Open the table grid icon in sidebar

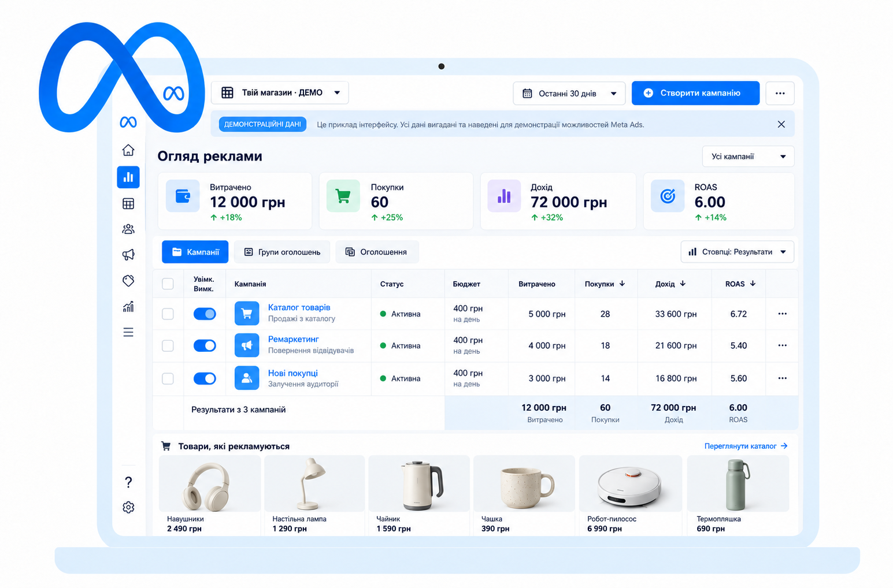128,204
